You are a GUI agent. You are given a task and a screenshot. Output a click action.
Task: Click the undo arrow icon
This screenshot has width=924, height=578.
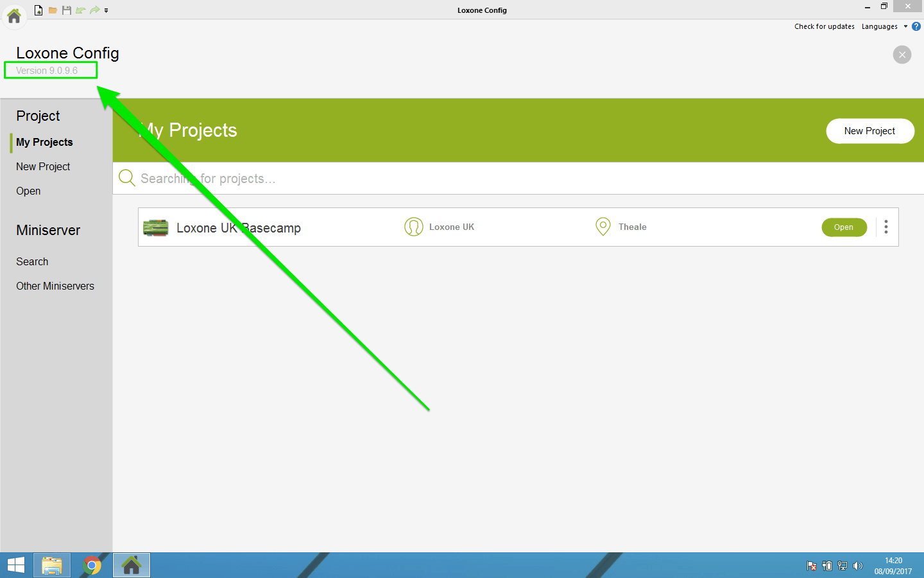click(80, 10)
